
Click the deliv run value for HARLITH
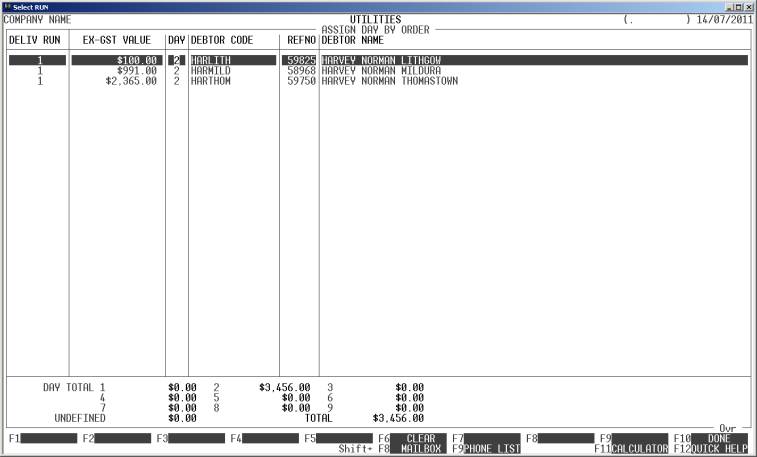(x=38, y=60)
